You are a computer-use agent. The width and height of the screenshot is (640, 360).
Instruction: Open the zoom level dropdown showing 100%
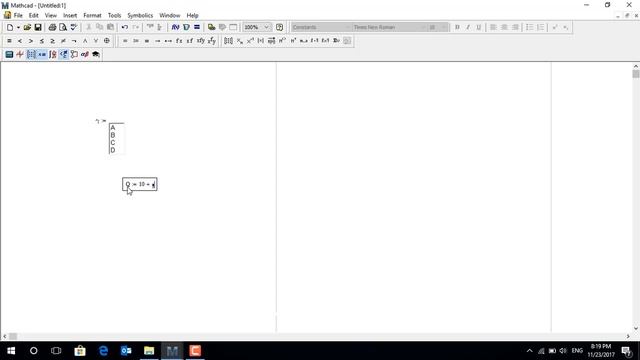pyautogui.click(x=257, y=27)
